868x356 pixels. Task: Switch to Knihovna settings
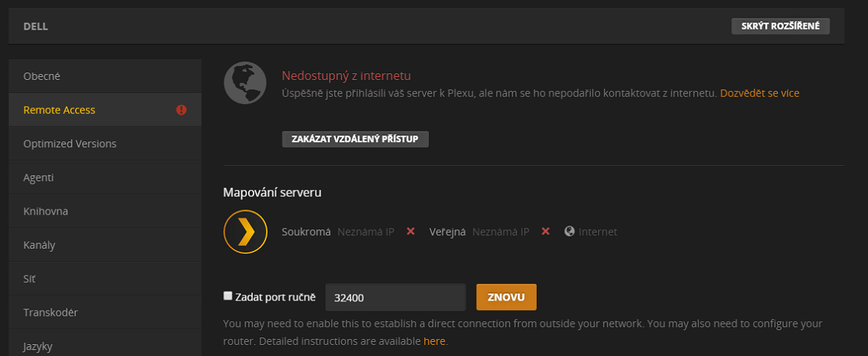click(46, 212)
